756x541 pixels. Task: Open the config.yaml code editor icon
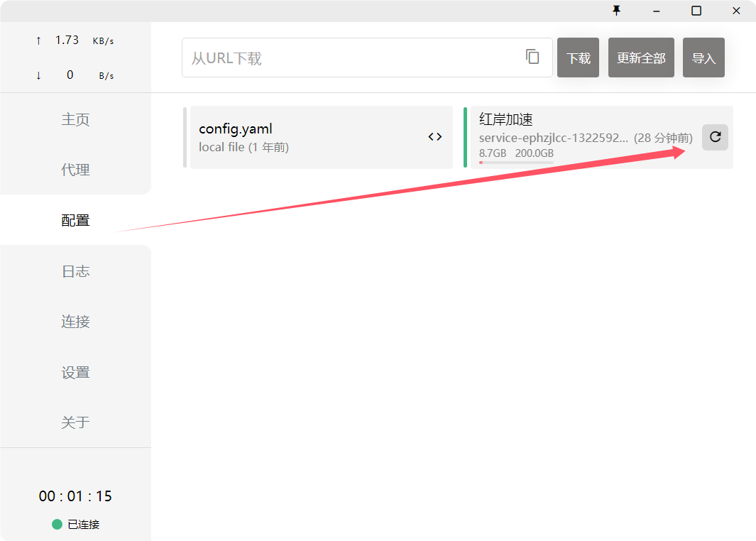click(x=435, y=137)
